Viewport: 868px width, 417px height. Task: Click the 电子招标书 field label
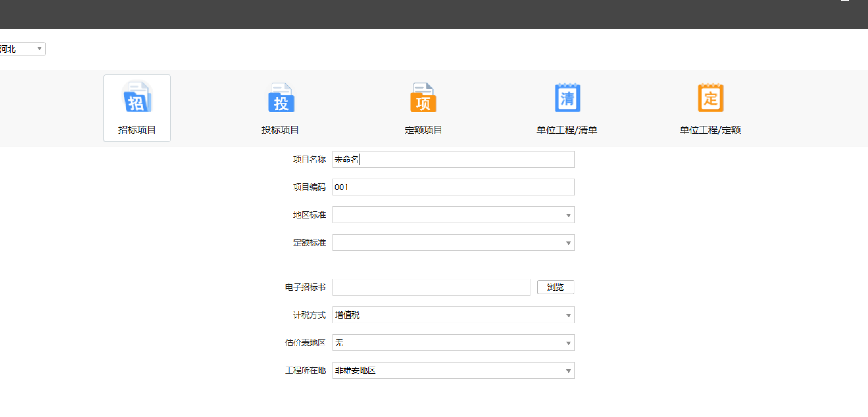tap(305, 287)
